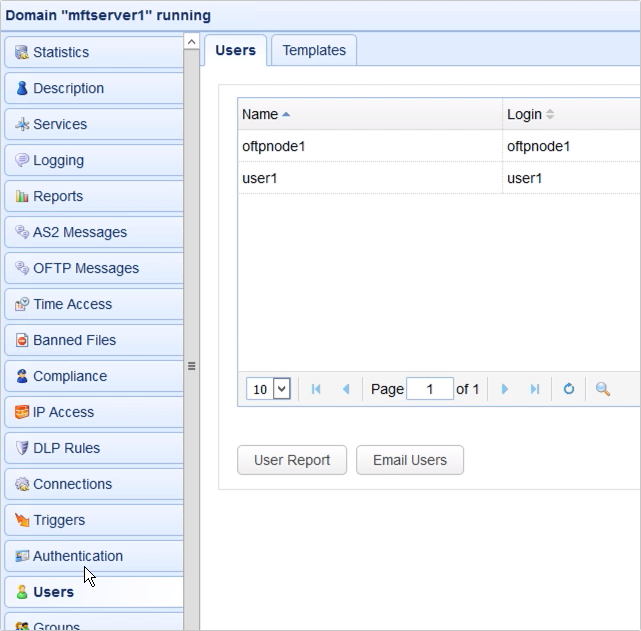Select the Users tab
The height and width of the screenshot is (631, 641).
tap(236, 50)
